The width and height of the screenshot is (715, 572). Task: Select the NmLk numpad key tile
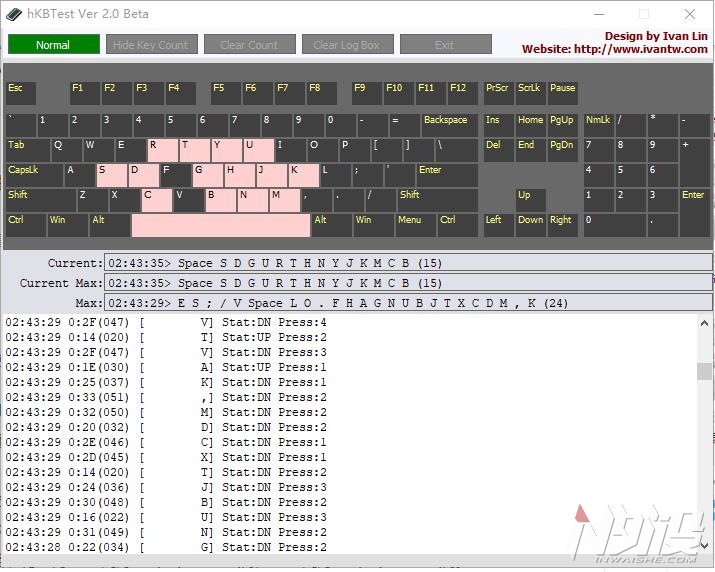coord(599,125)
